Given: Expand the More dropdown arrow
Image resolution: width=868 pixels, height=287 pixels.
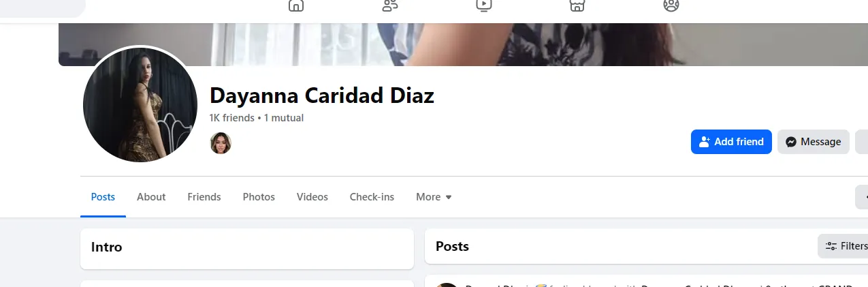Looking at the screenshot, I should click(x=449, y=197).
